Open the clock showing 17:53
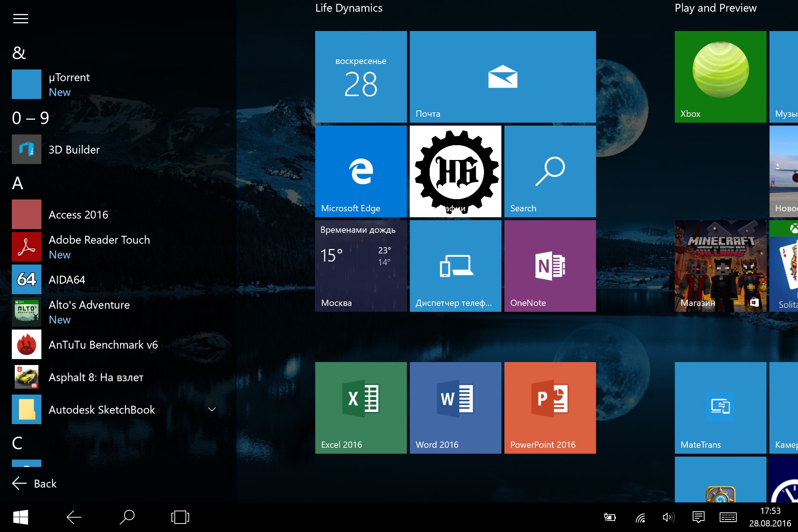 pyautogui.click(x=770, y=517)
